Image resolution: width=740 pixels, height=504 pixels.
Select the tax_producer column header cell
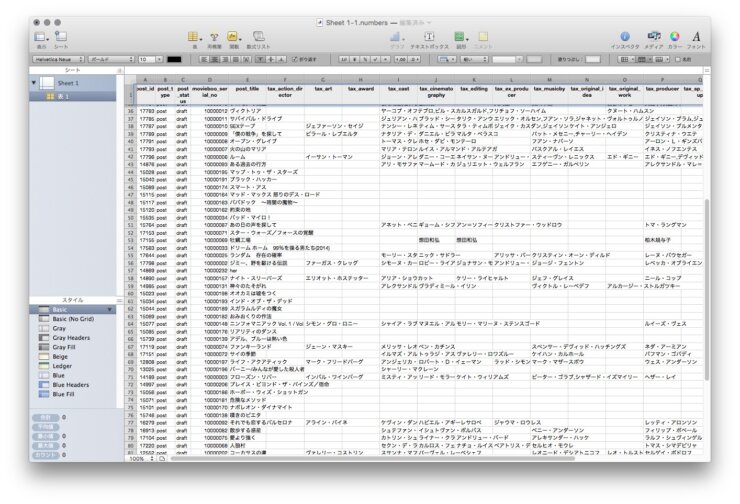(662, 95)
